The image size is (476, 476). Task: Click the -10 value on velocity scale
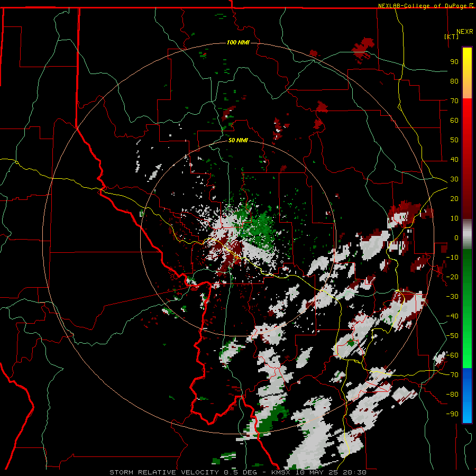point(452,258)
